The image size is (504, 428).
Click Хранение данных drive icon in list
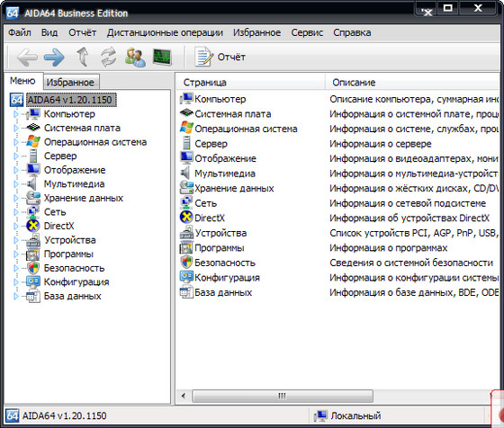pyautogui.click(x=186, y=188)
